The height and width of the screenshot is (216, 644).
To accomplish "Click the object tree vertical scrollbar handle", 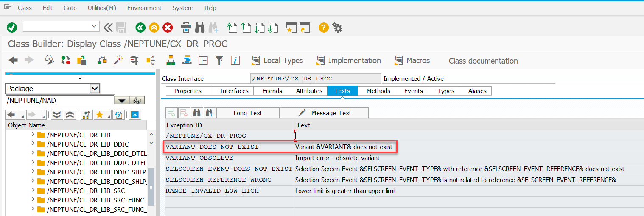I will 151,188.
